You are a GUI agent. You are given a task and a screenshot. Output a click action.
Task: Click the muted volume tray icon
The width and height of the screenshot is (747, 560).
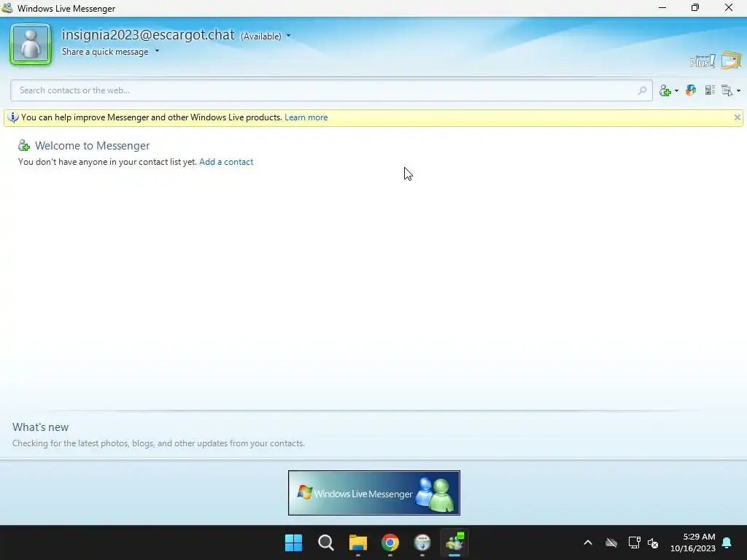coord(653,542)
